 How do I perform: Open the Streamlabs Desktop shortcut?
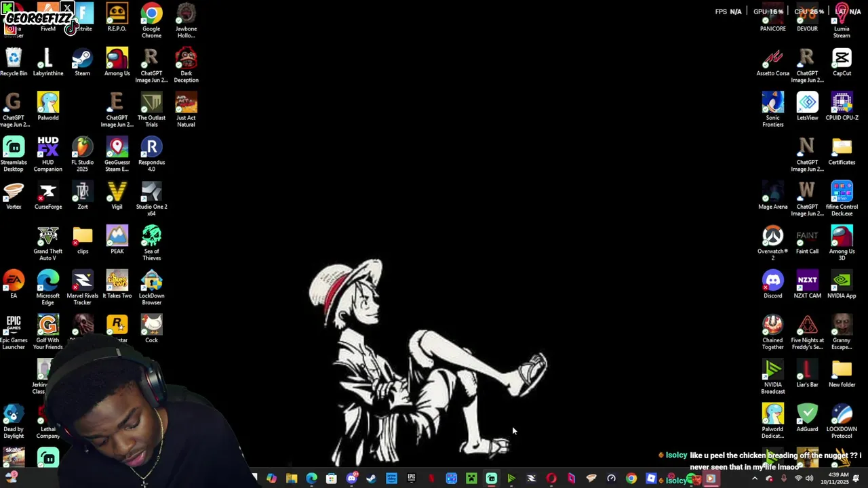click(x=14, y=154)
